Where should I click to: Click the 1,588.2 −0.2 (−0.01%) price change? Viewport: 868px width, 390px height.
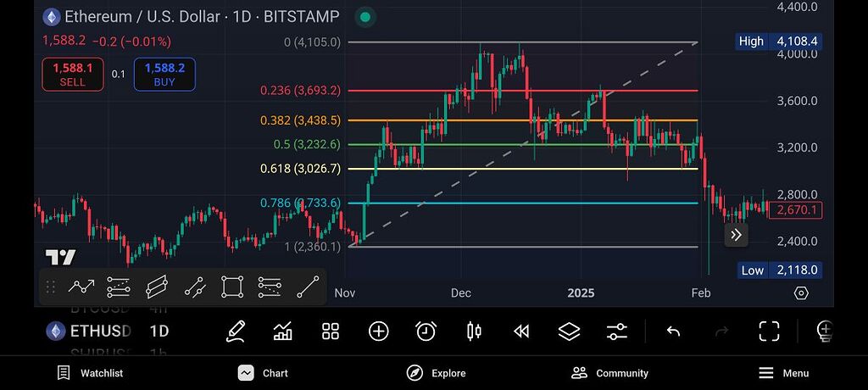107,42
